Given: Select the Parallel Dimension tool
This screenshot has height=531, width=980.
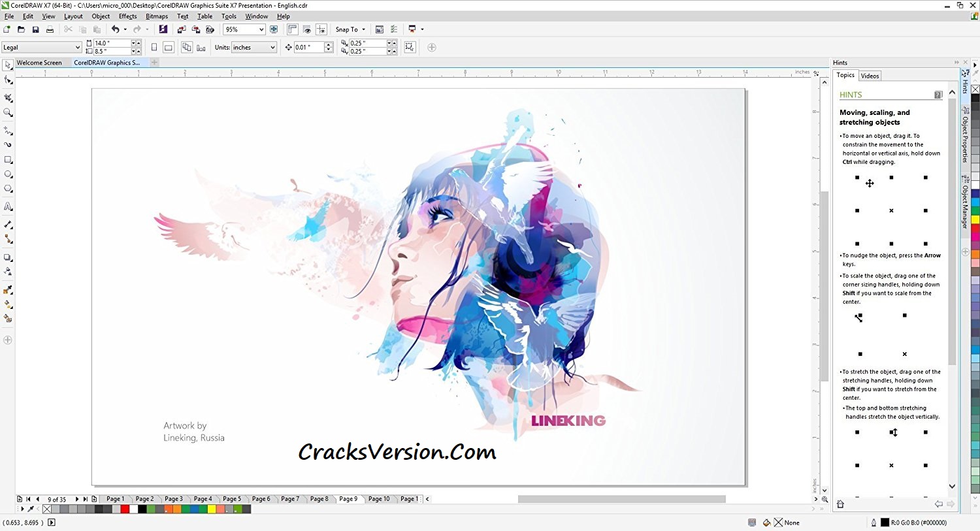Looking at the screenshot, I should pyautogui.click(x=8, y=224).
